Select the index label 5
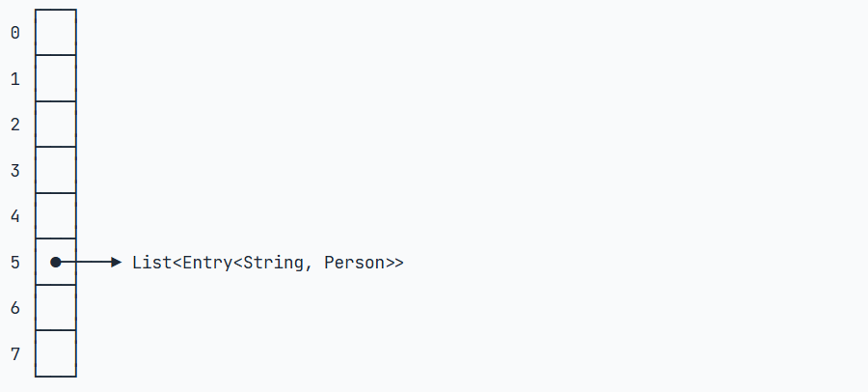The width and height of the screenshot is (868, 392). coord(14,263)
